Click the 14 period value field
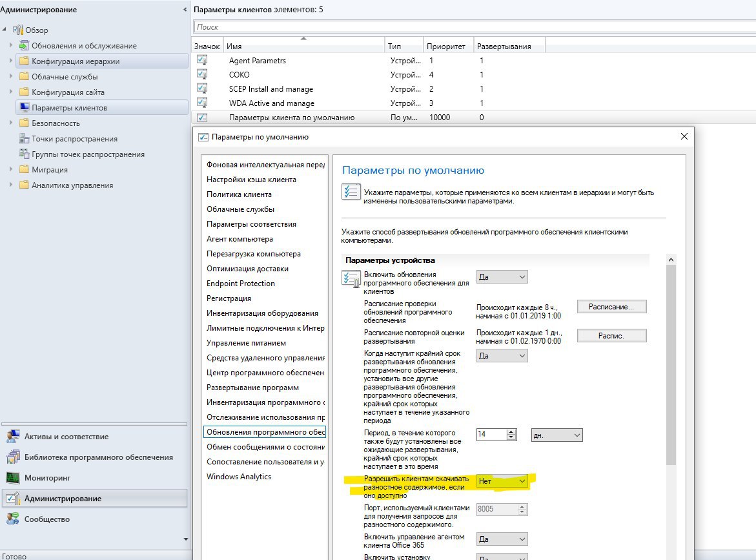 click(492, 435)
